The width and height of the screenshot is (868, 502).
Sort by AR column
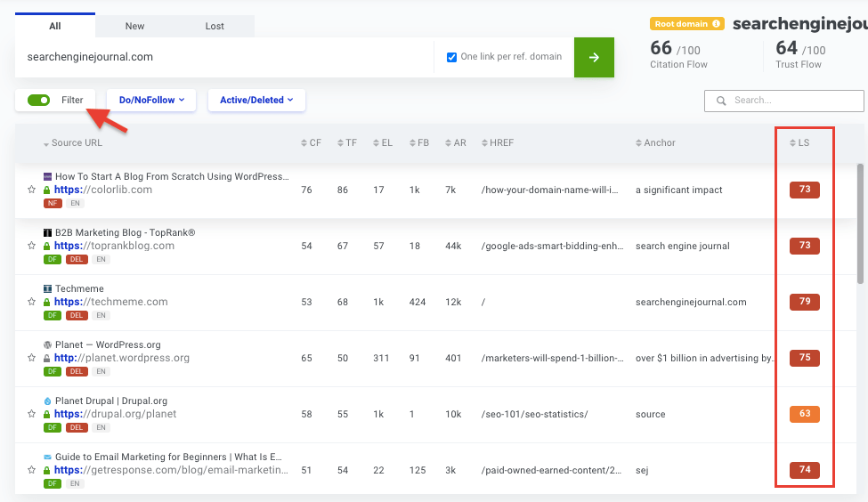[456, 142]
